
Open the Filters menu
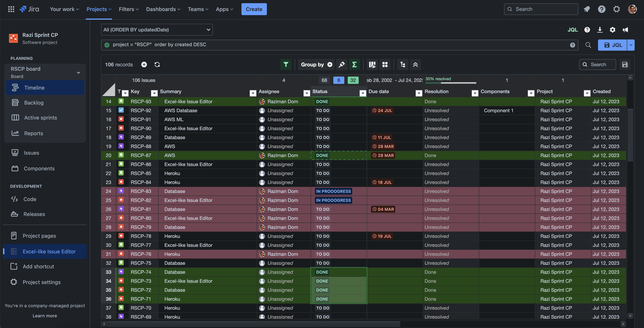click(x=129, y=9)
